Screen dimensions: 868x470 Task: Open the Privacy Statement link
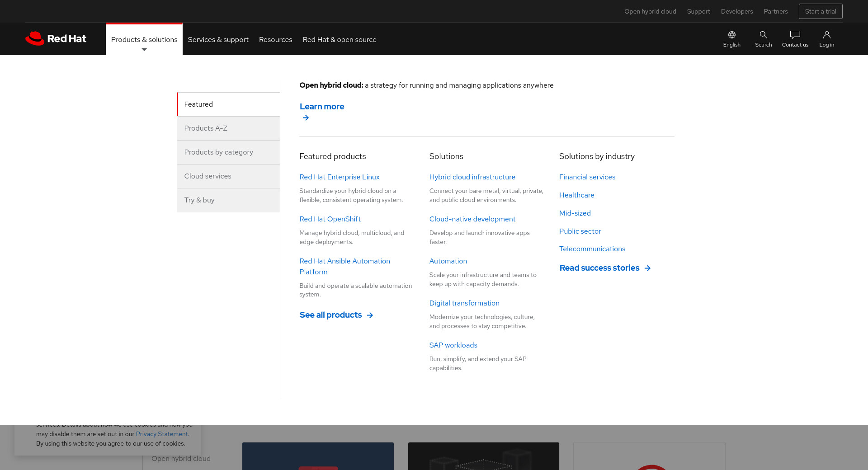click(161, 434)
